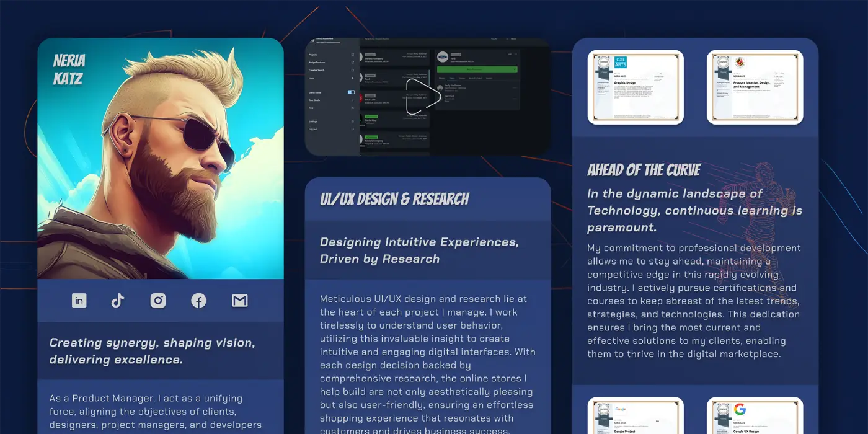Click the 'As a Product Manager' paragraph
This screenshot has height=434, width=868.
[x=156, y=412]
